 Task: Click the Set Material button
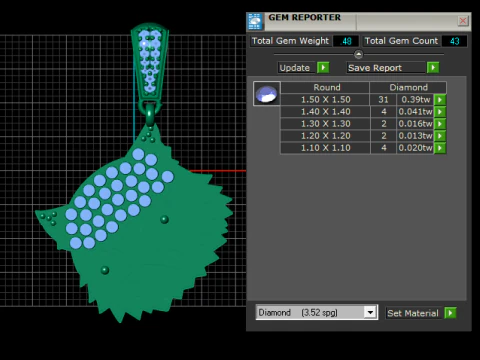click(413, 313)
